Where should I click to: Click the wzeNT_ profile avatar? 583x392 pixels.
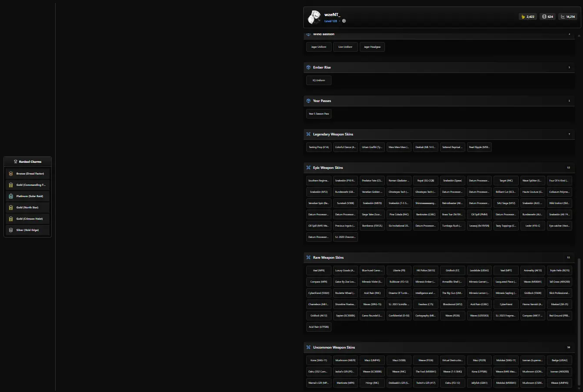coord(314,17)
